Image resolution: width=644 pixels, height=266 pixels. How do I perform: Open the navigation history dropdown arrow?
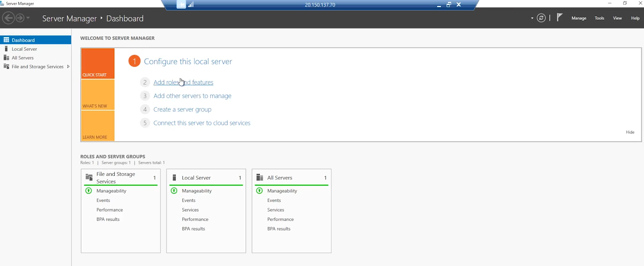(28, 18)
